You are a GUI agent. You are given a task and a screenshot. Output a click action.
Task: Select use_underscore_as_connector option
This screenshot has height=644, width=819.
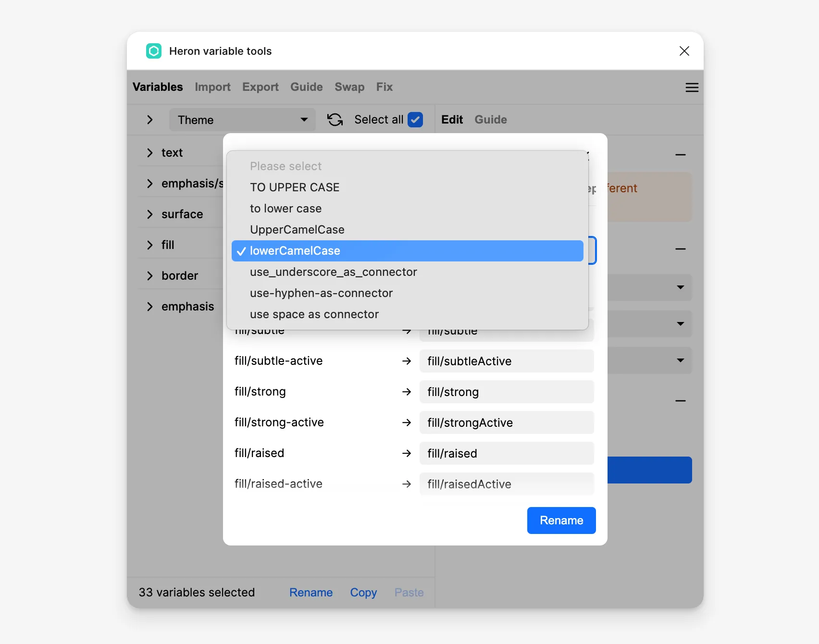tap(333, 272)
